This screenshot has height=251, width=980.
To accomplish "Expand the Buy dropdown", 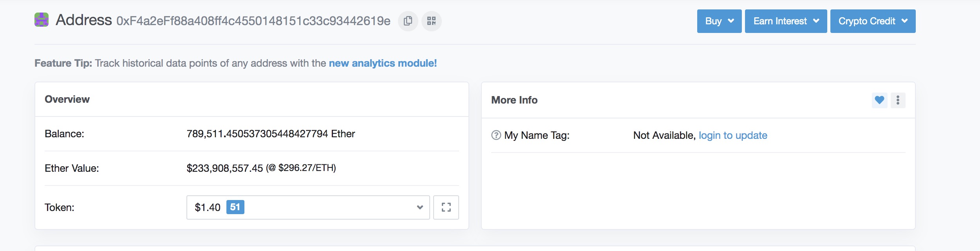I will point(719,21).
